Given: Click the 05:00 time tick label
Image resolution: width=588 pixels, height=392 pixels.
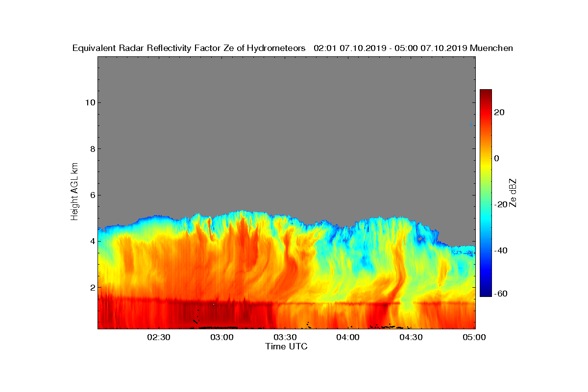Looking at the screenshot, I should [x=474, y=338].
